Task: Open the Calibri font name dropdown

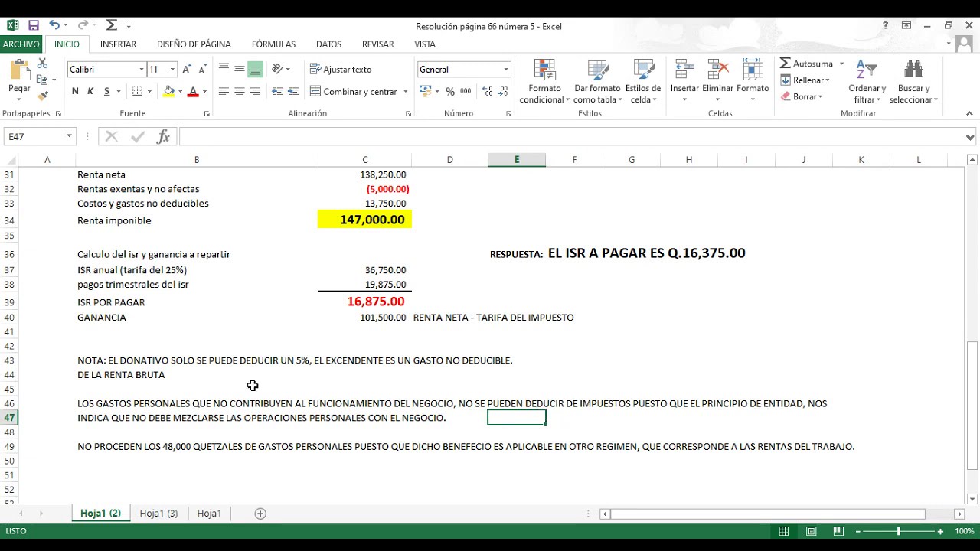Action: coord(141,70)
